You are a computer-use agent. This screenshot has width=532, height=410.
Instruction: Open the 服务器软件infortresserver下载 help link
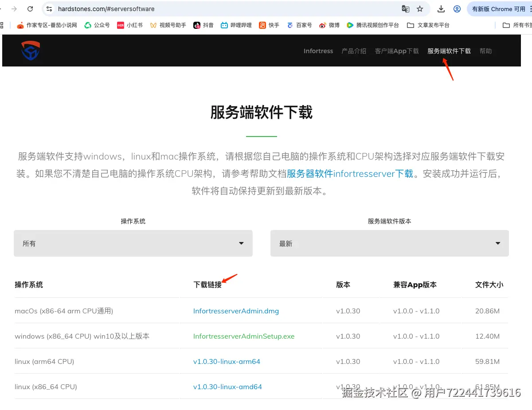pyautogui.click(x=350, y=174)
